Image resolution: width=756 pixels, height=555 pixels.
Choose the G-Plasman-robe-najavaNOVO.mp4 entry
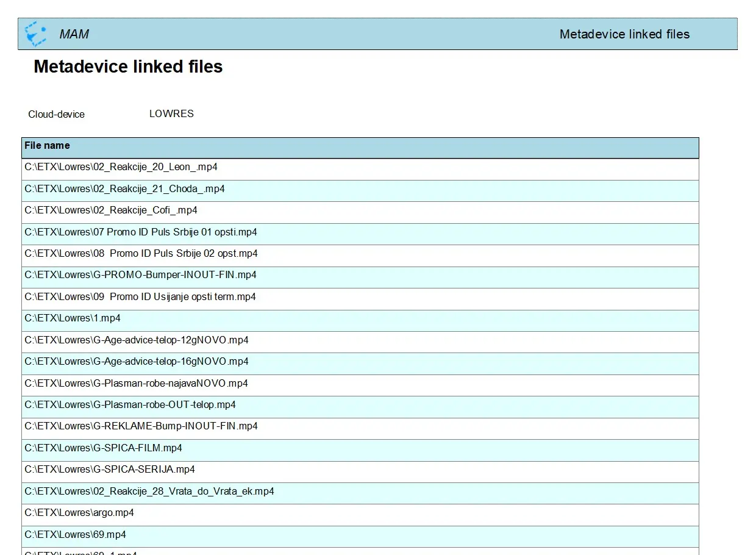136,384
